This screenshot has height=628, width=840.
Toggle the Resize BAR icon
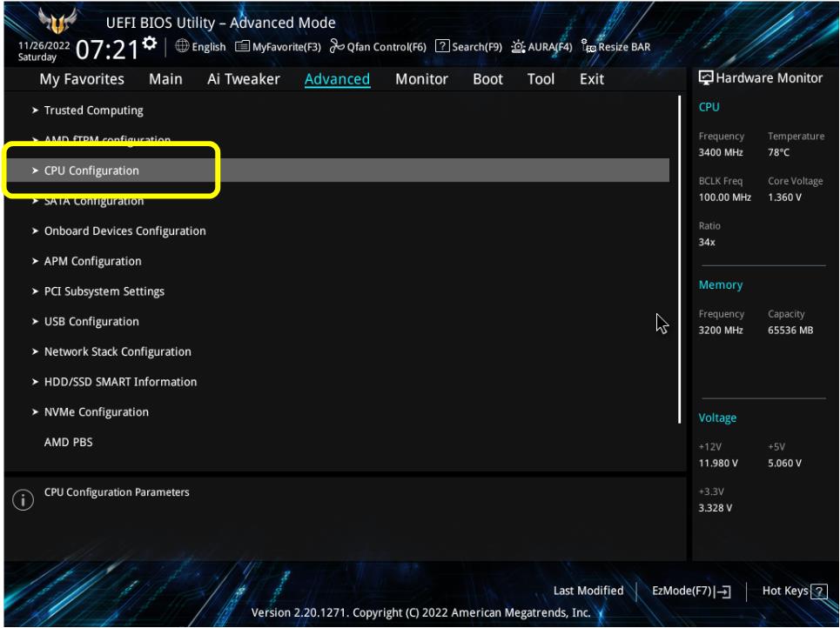pos(588,46)
